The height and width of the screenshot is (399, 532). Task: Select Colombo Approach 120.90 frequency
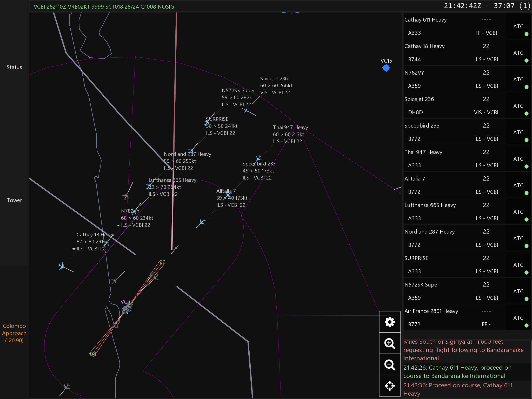[x=14, y=333]
